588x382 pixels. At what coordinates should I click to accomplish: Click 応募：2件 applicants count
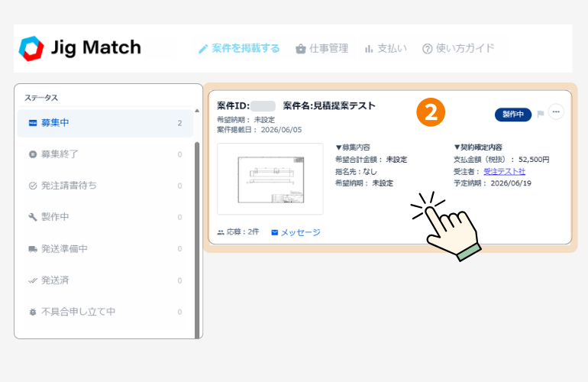(x=238, y=232)
